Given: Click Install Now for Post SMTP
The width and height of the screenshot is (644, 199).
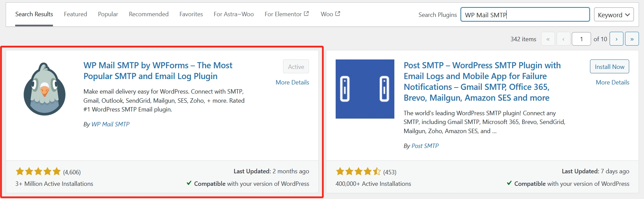Looking at the screenshot, I should (x=609, y=67).
